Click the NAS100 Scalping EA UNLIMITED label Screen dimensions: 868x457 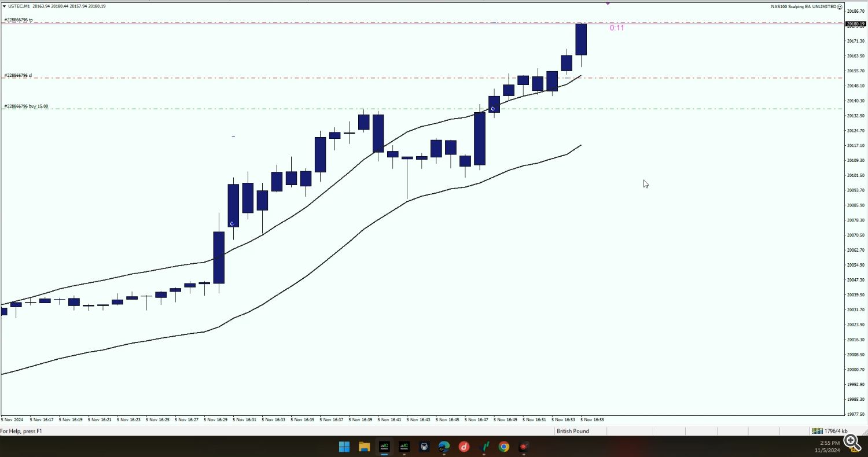803,6
